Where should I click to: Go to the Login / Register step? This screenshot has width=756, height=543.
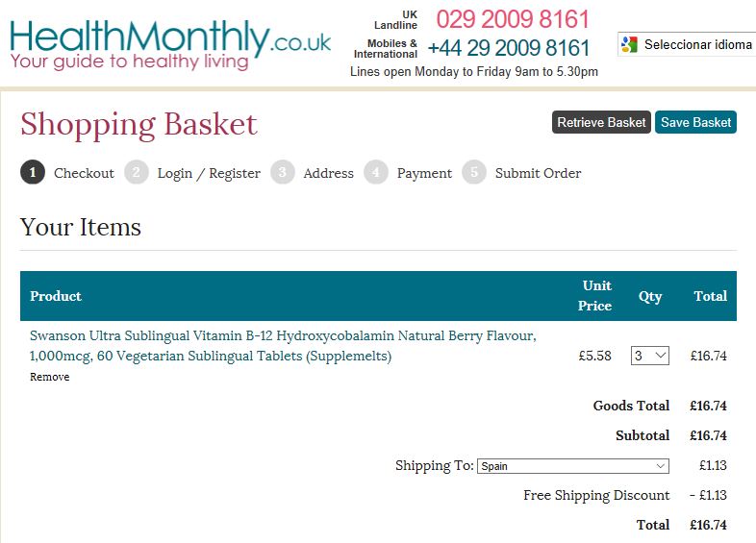[x=209, y=174]
